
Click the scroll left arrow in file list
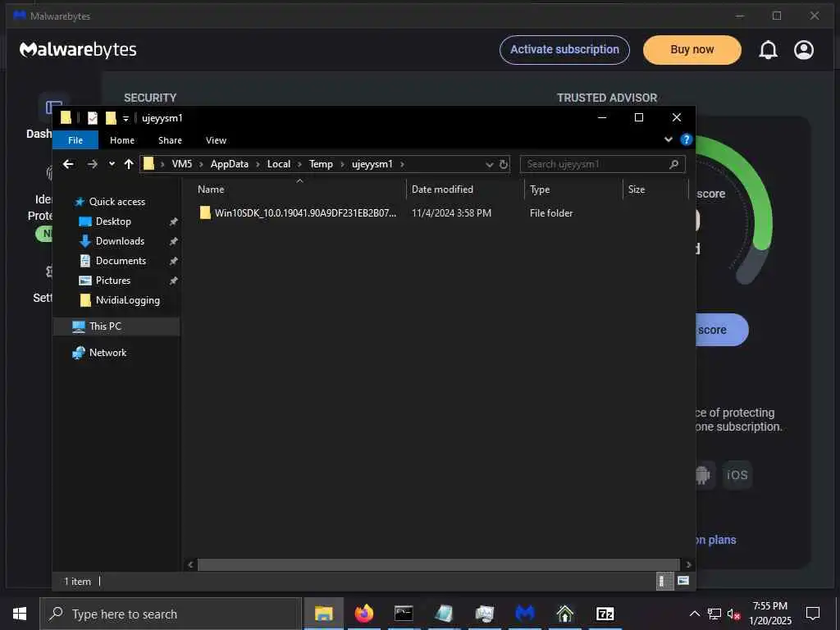[x=190, y=564]
